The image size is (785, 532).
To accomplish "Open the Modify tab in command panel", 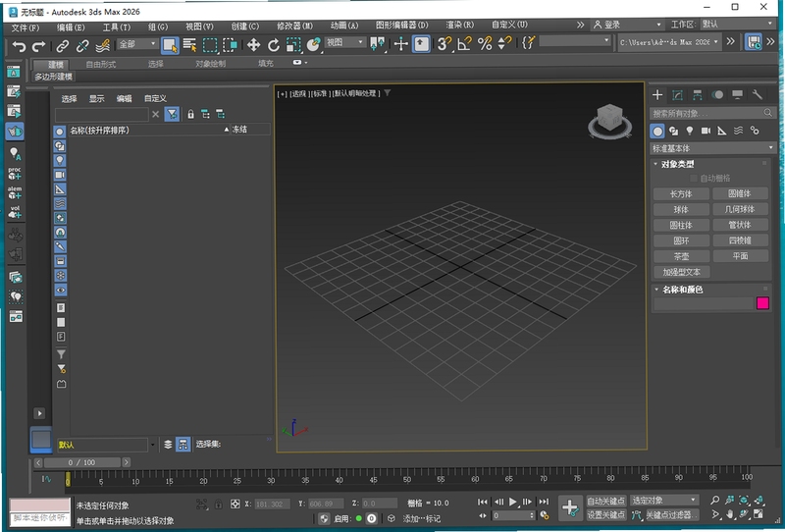I will [677, 94].
